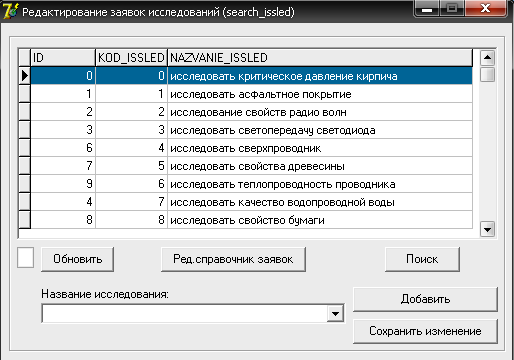Click the Обновить button

pos(77,259)
